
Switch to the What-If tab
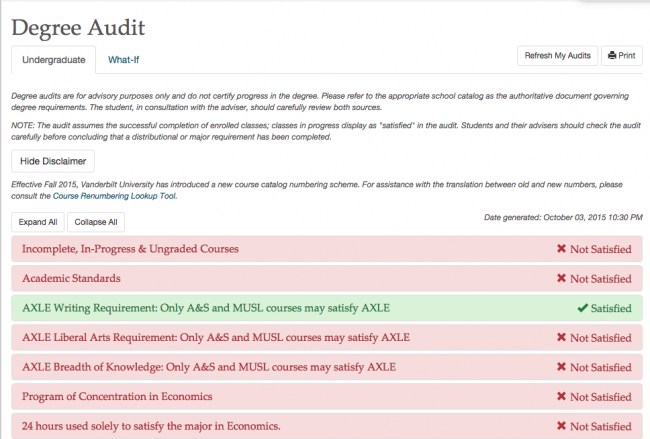pyautogui.click(x=123, y=60)
